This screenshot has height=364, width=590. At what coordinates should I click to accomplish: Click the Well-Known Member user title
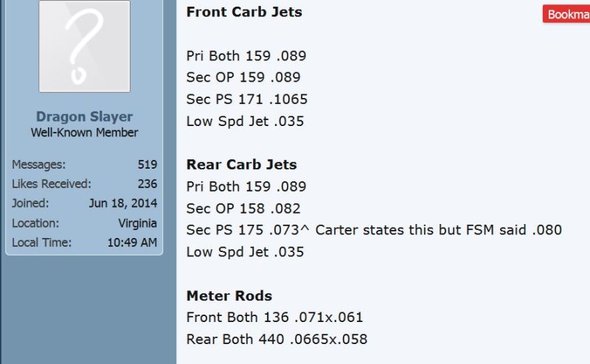[84, 133]
